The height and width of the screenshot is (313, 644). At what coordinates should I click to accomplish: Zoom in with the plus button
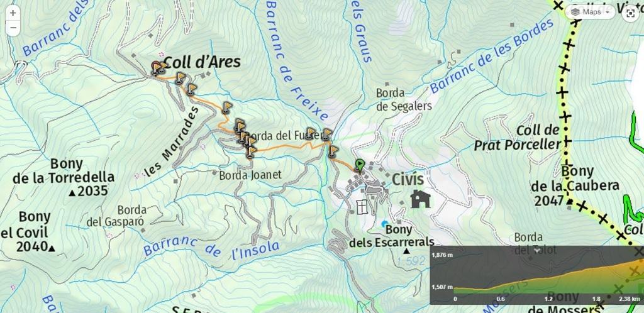pos(13,13)
